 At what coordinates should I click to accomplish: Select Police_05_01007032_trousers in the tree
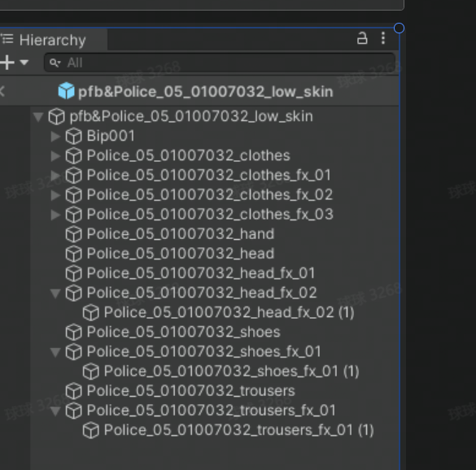191,391
